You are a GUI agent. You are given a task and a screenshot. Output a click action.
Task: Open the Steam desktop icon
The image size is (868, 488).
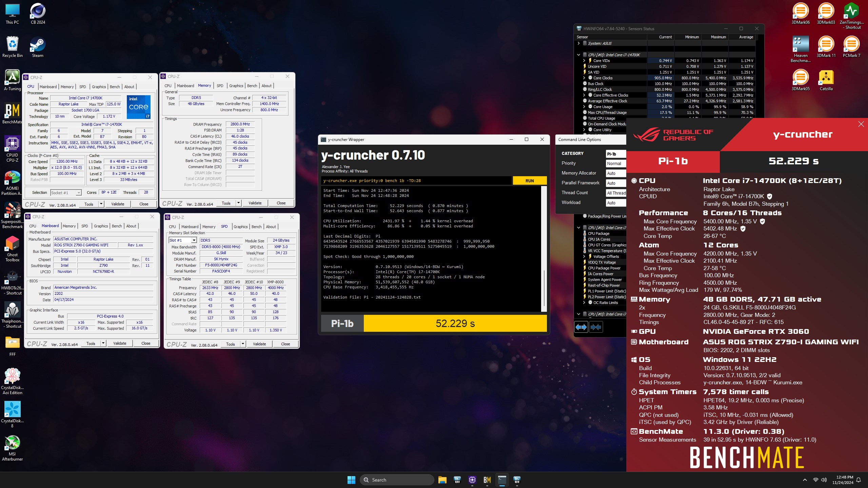38,47
